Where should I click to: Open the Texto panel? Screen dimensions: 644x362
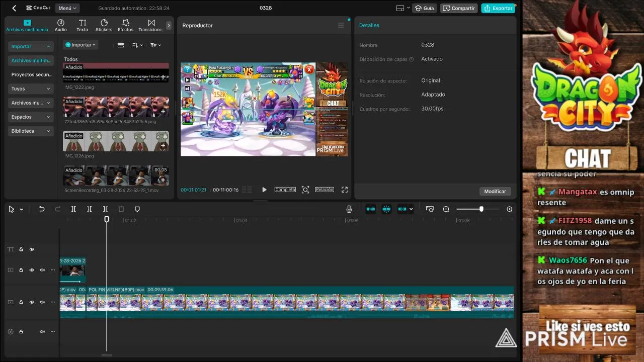point(82,25)
